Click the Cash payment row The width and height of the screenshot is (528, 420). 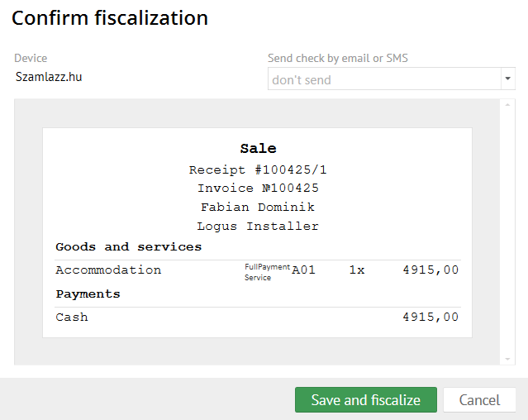click(72, 317)
